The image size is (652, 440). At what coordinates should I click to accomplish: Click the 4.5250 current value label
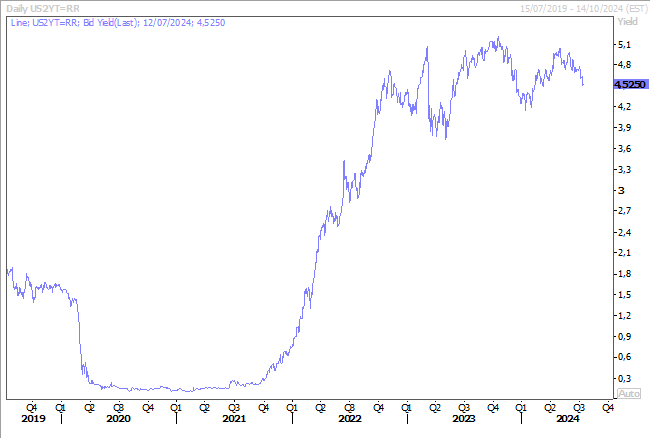tap(630, 85)
